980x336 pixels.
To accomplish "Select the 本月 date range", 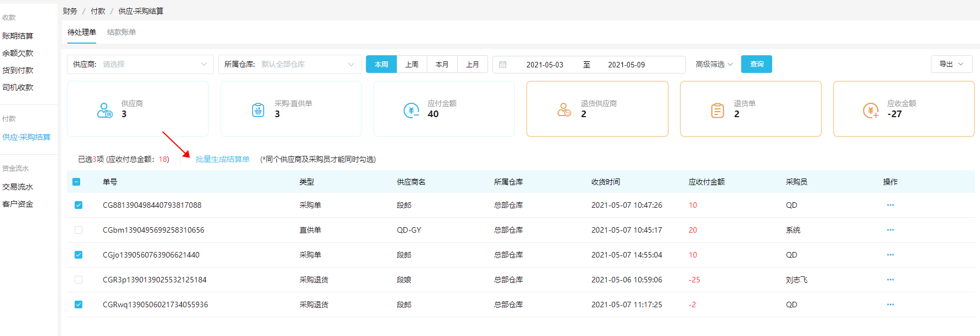I will click(x=442, y=64).
